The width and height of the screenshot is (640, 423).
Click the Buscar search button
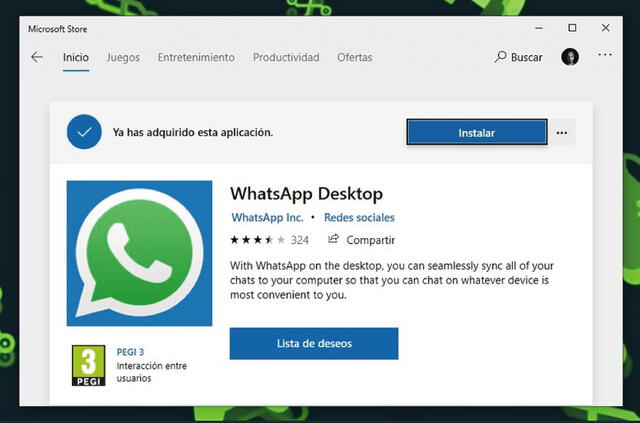(518, 57)
